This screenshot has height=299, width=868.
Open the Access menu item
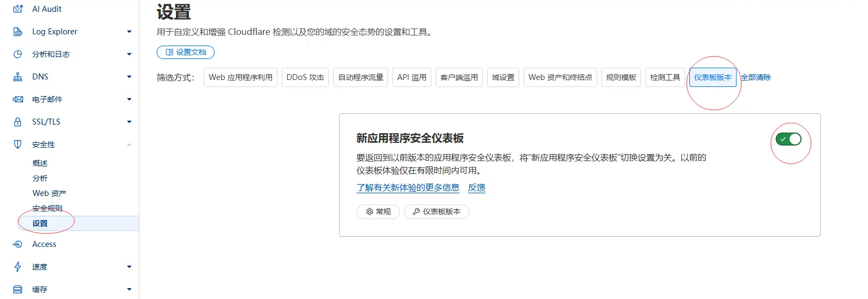[x=44, y=244]
